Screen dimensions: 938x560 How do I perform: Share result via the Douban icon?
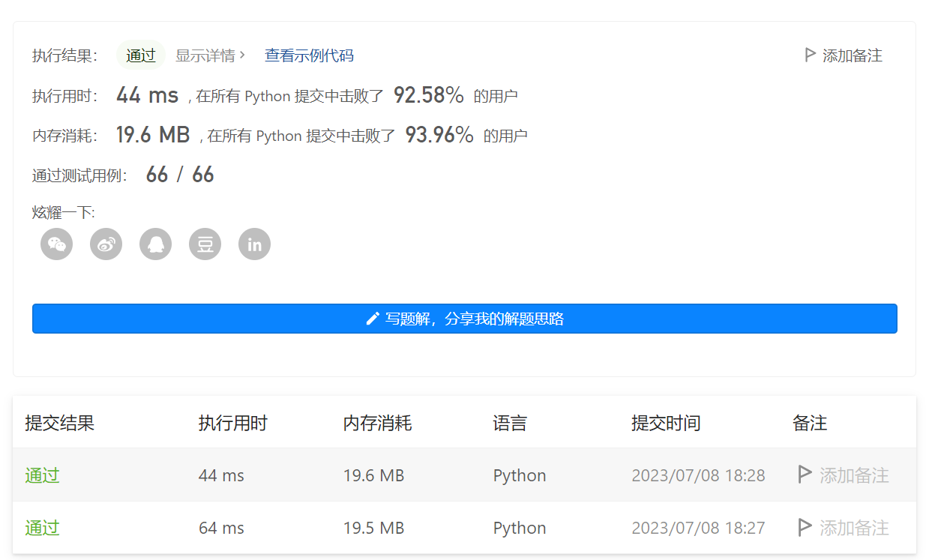pyautogui.click(x=205, y=244)
